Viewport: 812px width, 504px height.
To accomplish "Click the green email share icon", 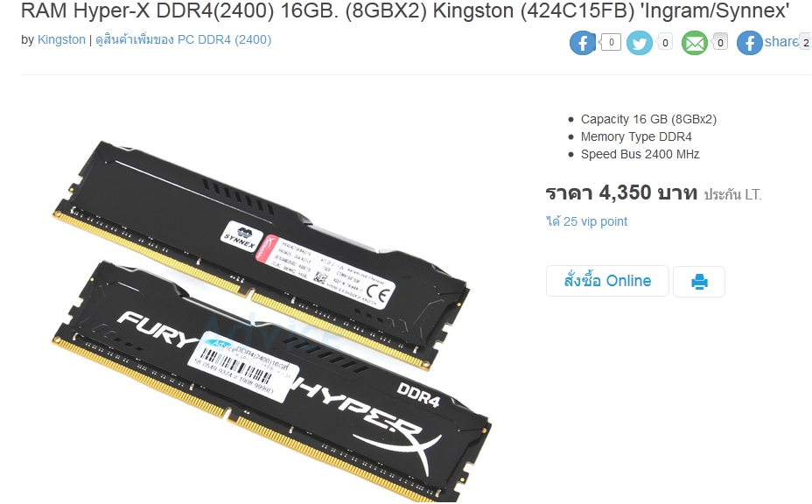I will (694, 43).
